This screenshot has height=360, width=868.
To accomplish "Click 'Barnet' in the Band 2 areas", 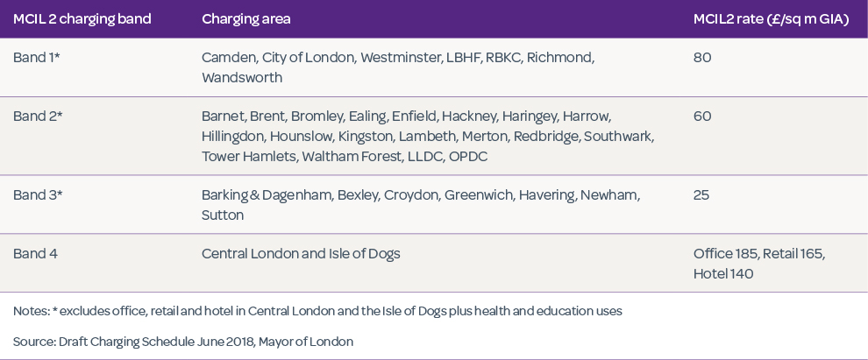I will pos(223,116).
